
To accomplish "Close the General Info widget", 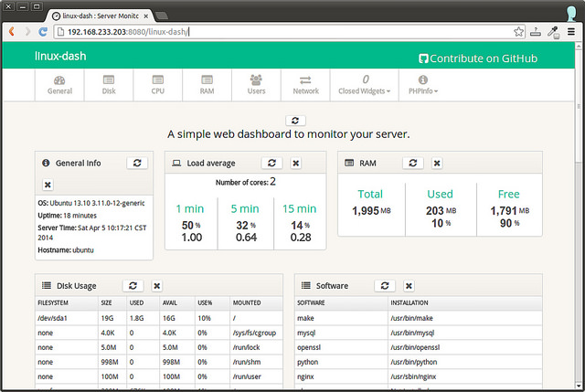I will pos(48,185).
